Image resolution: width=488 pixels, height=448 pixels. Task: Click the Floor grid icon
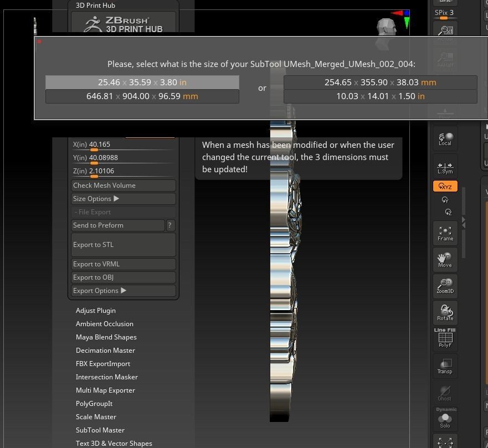445,113
